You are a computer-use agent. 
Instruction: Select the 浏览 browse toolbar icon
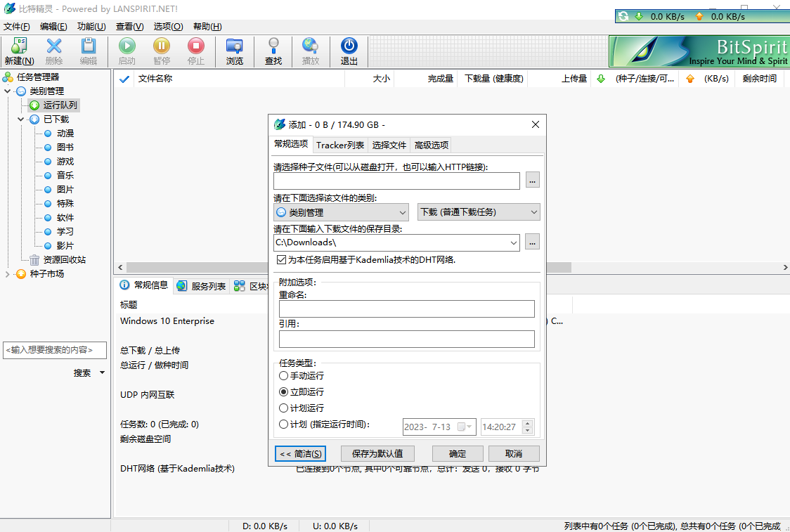click(234, 51)
